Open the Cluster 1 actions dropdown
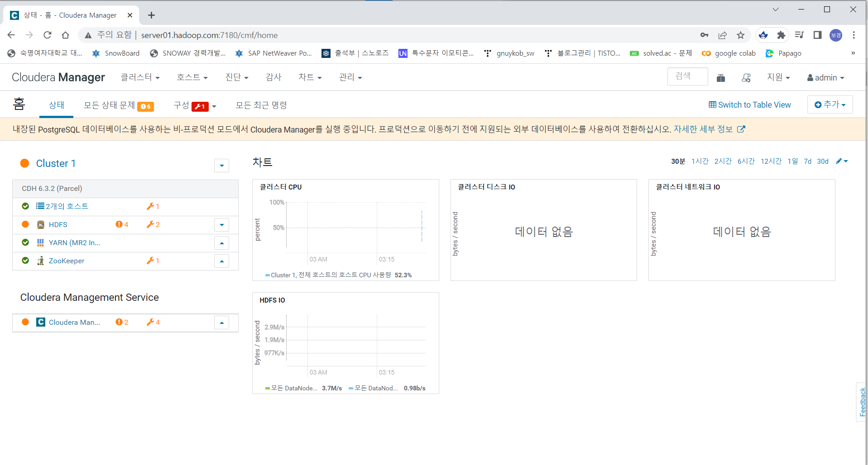The height and width of the screenshot is (465, 868). 221,166
